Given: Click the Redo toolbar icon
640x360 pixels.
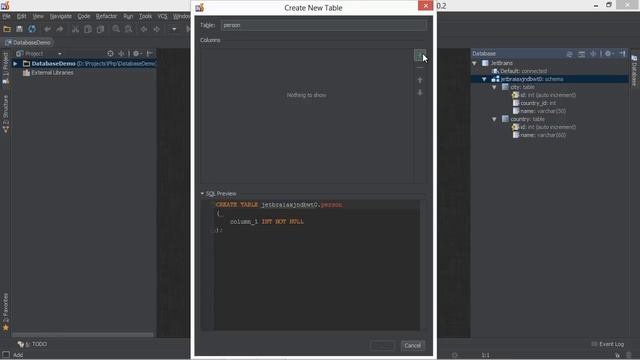Looking at the screenshot, I should point(60,29).
